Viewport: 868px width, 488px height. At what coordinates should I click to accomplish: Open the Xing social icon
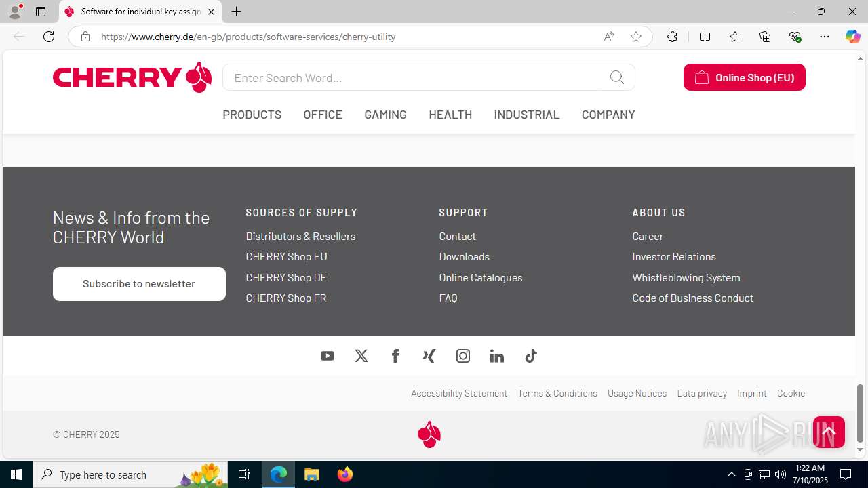click(429, 356)
